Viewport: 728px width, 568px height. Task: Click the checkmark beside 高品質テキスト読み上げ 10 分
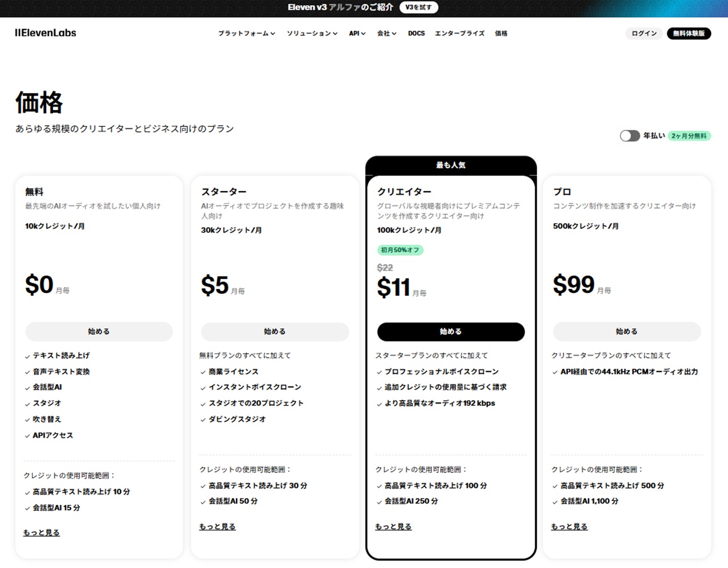coord(27,492)
